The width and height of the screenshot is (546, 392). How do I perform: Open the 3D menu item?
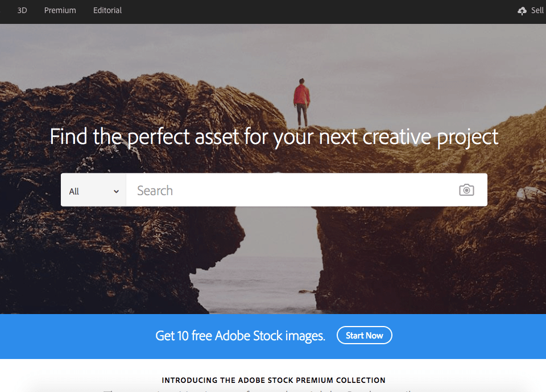click(22, 10)
